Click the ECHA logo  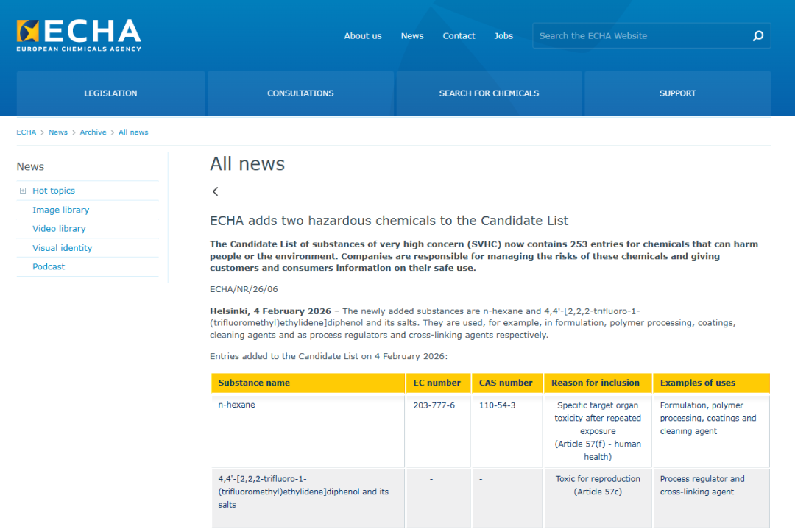pyautogui.click(x=79, y=35)
